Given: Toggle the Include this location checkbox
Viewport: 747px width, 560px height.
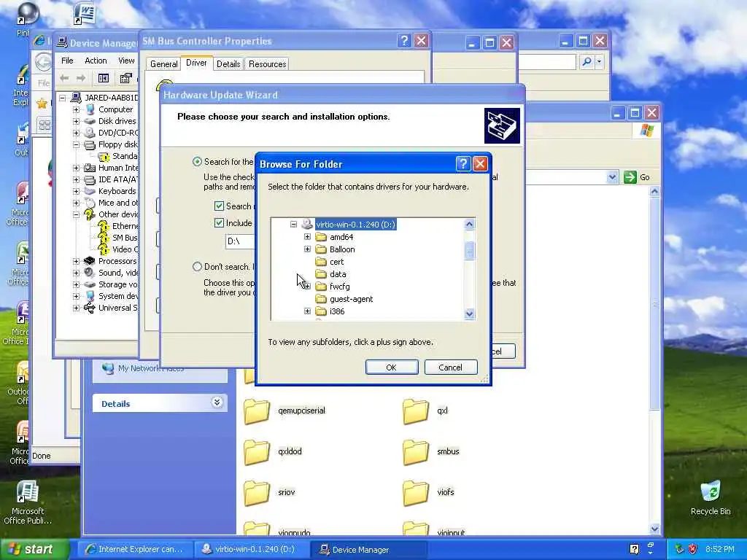Looking at the screenshot, I should click(219, 222).
